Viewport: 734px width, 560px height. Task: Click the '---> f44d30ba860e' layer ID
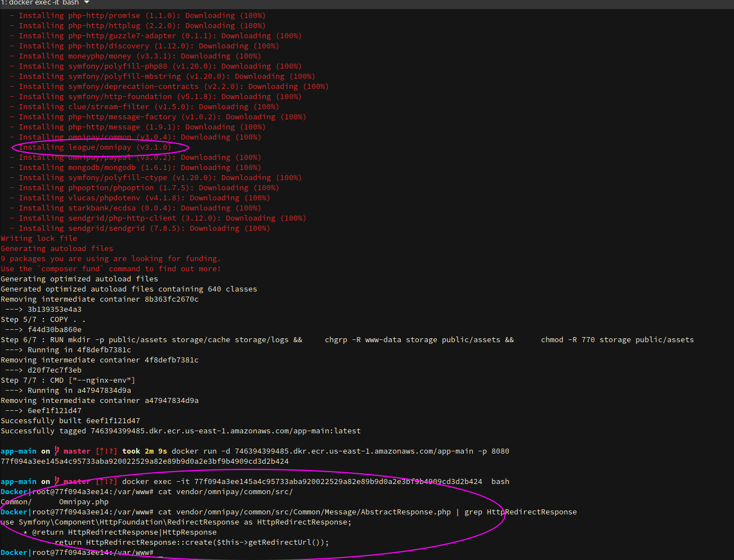pos(43,330)
